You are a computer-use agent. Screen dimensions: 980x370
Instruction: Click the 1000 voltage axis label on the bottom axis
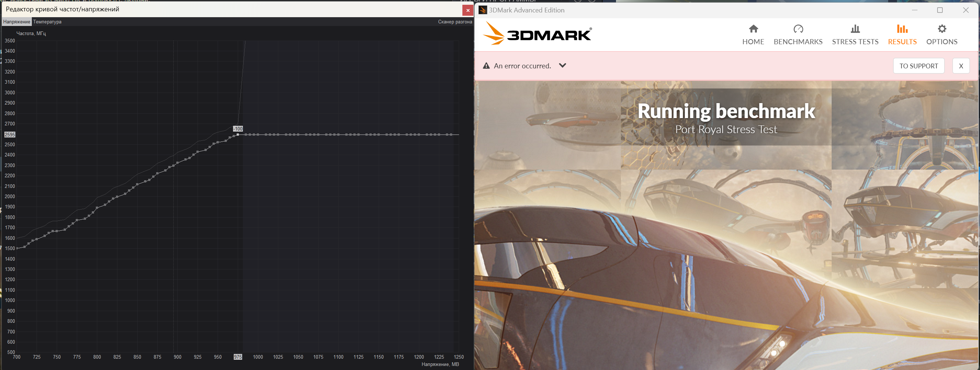click(258, 357)
